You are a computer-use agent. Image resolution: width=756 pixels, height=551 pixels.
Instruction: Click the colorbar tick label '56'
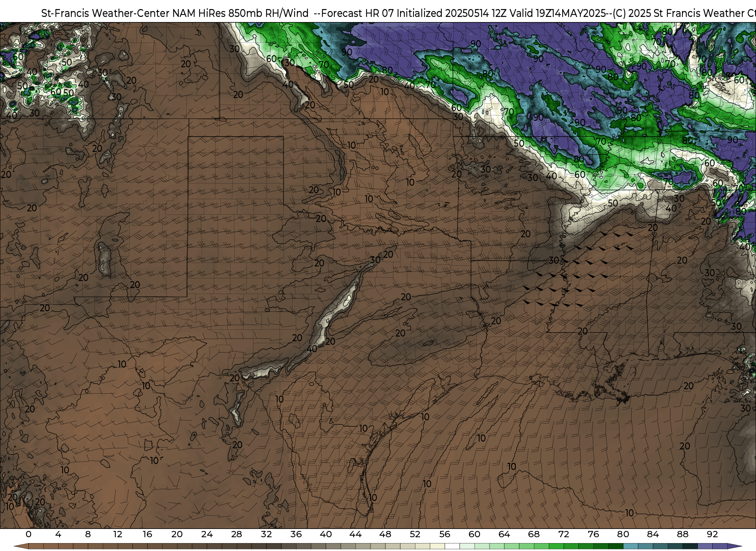tap(445, 534)
